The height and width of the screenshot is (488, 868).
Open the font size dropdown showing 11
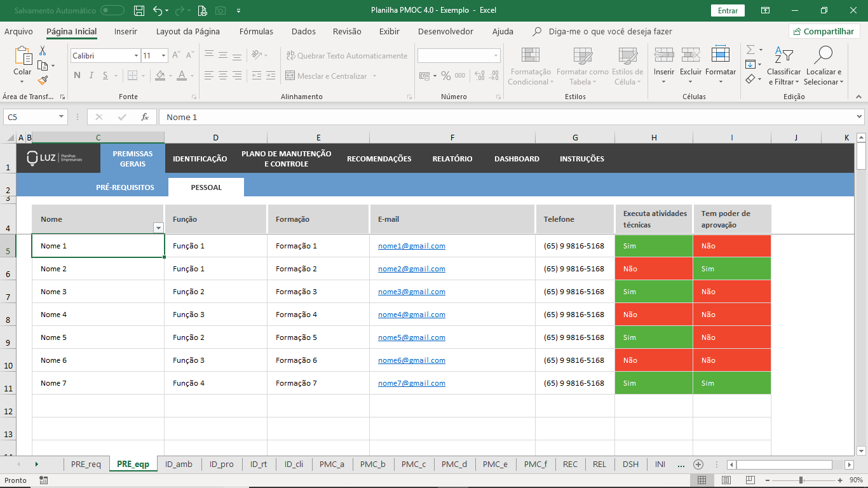pyautogui.click(x=163, y=56)
